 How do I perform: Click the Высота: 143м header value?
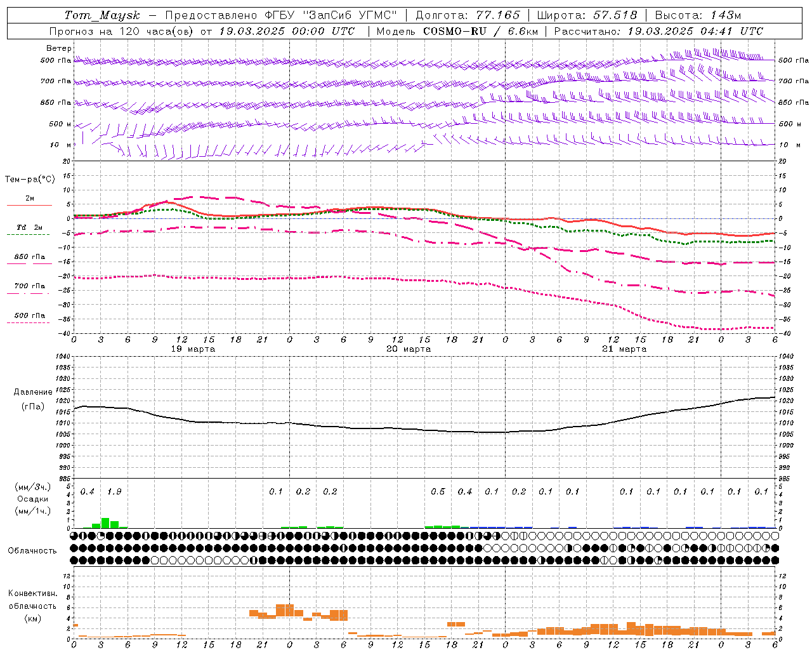coord(698,15)
